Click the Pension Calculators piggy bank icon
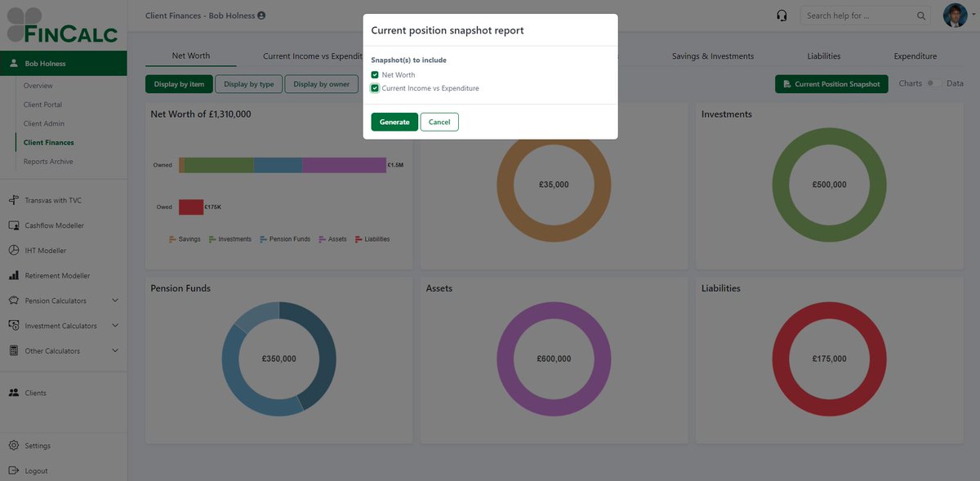This screenshot has height=481, width=980. click(15, 300)
